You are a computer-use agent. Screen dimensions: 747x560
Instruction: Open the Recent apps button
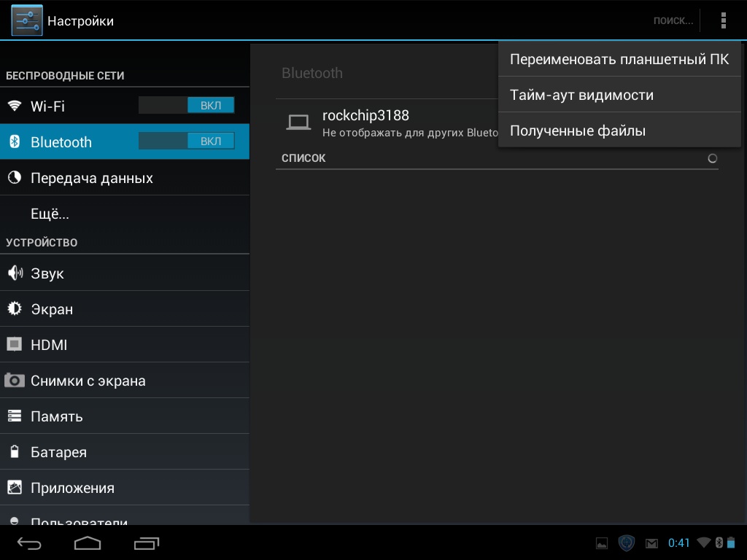(147, 543)
